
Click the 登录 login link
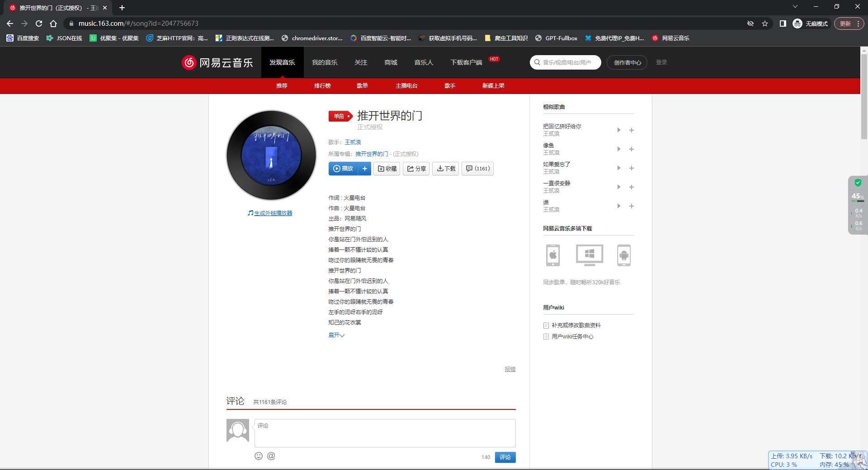tap(661, 62)
